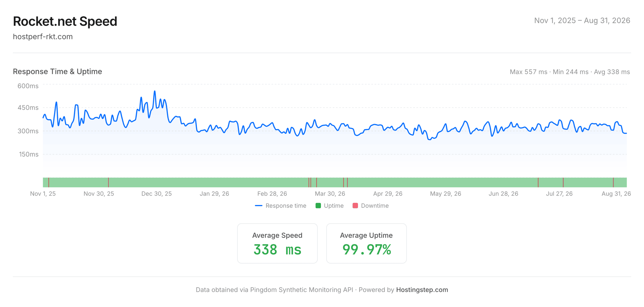
Task: Click the 450ms y-axis label
Action: click(28, 108)
